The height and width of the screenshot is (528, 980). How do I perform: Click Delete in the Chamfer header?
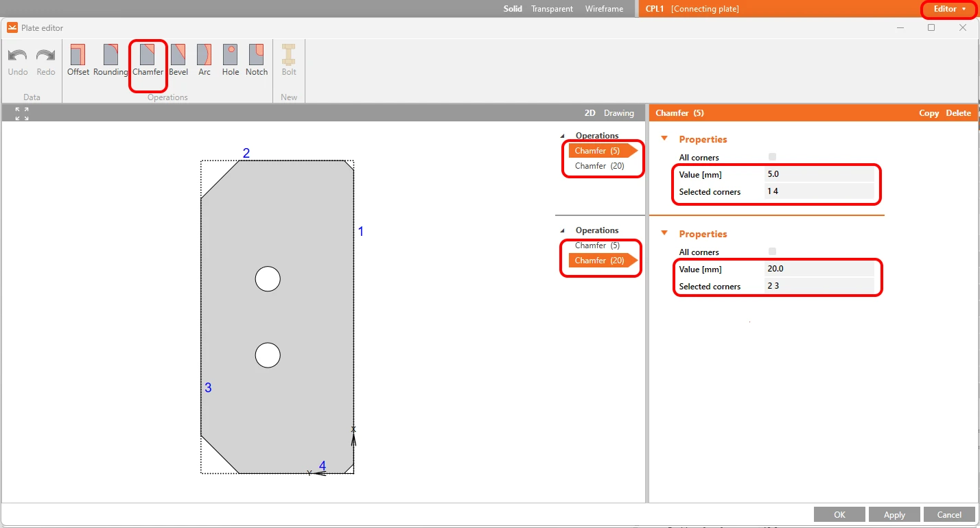click(959, 113)
